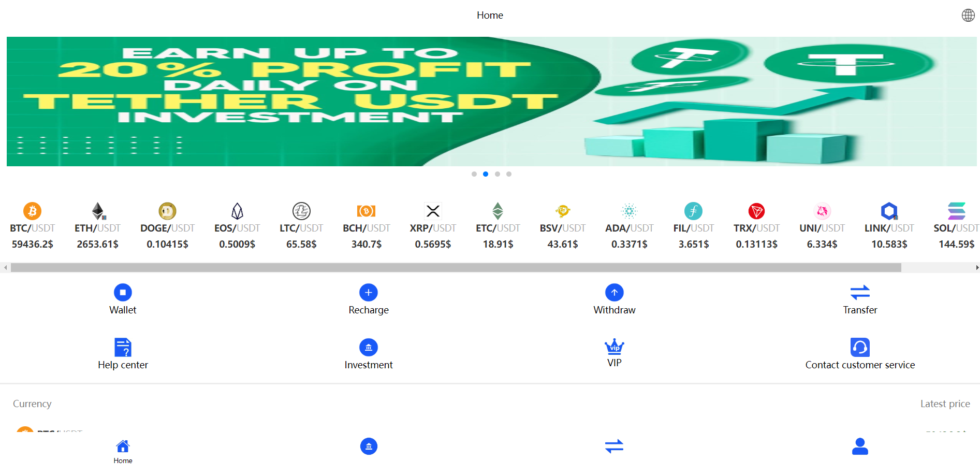Click the LINK price 10.583$

click(x=889, y=244)
